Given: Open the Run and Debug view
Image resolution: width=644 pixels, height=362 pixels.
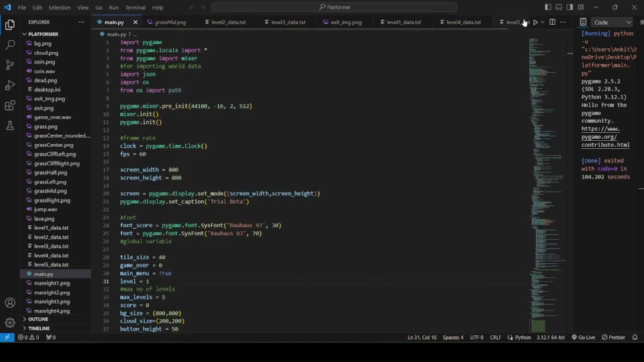Looking at the screenshot, I should point(10,85).
